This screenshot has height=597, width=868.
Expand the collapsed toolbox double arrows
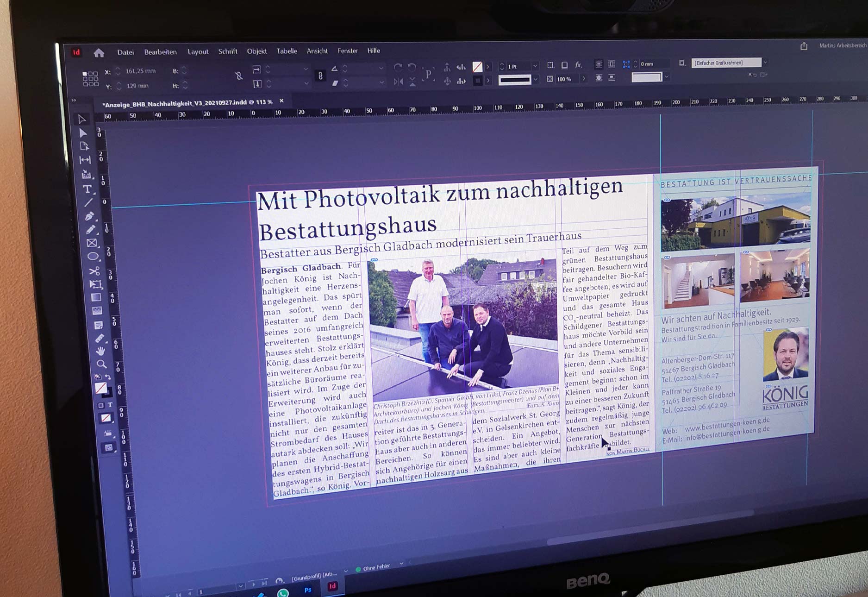coord(74,100)
